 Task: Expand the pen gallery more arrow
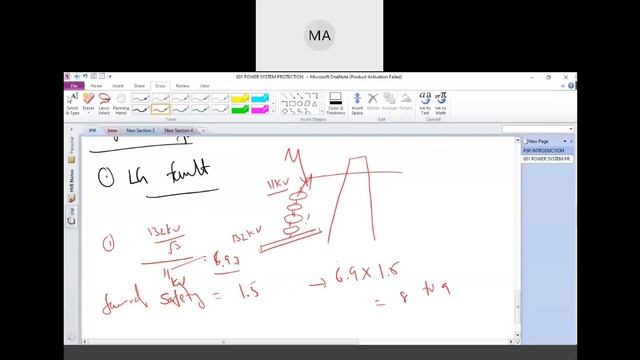tap(273, 111)
